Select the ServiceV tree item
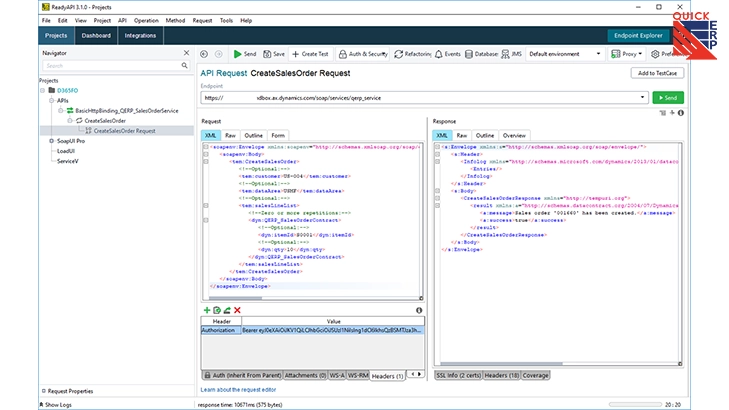The width and height of the screenshot is (729, 410). pos(67,161)
